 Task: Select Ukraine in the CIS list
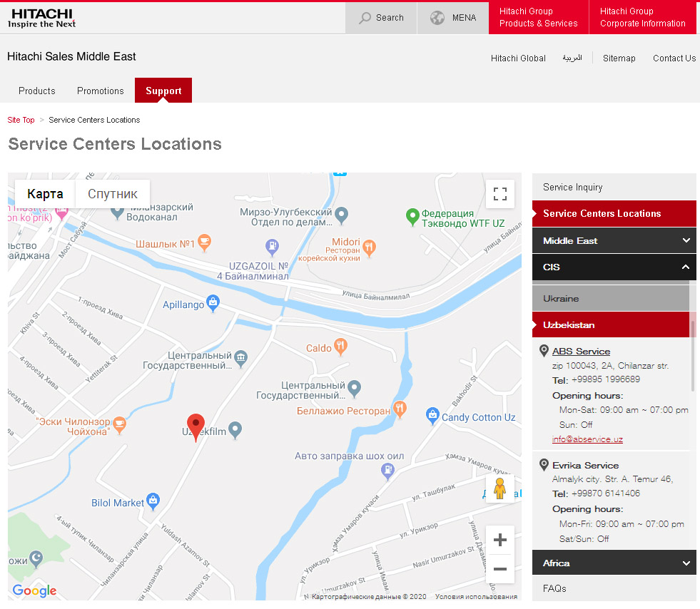coord(561,298)
